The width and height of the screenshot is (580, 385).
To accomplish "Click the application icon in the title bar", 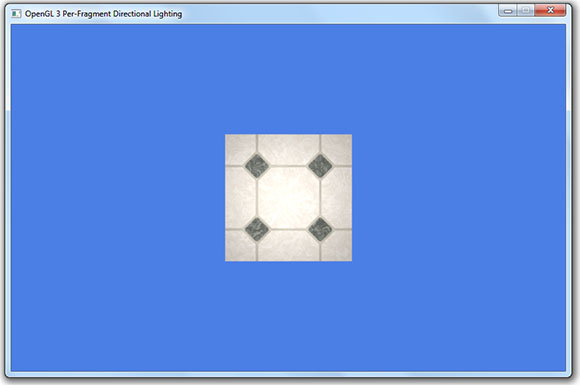I will coord(16,14).
